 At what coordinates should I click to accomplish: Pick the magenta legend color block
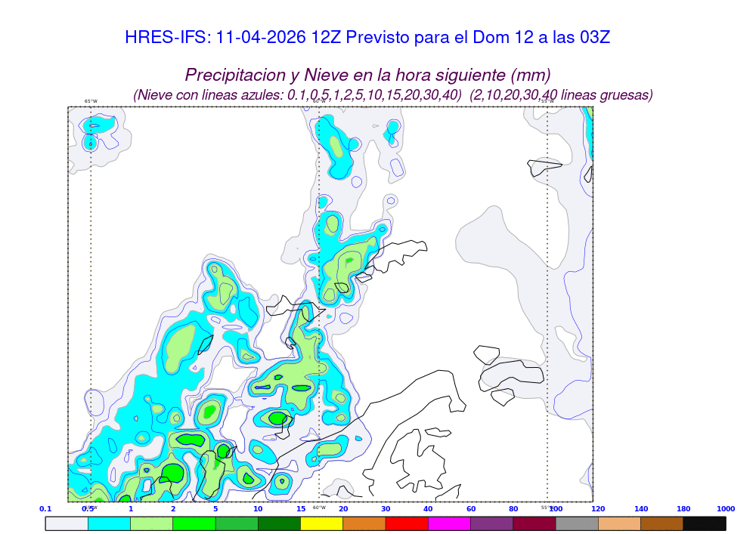(449, 523)
